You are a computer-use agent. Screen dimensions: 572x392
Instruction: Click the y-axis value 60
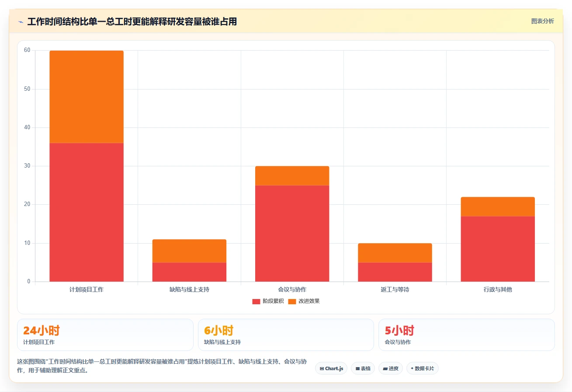coord(27,50)
